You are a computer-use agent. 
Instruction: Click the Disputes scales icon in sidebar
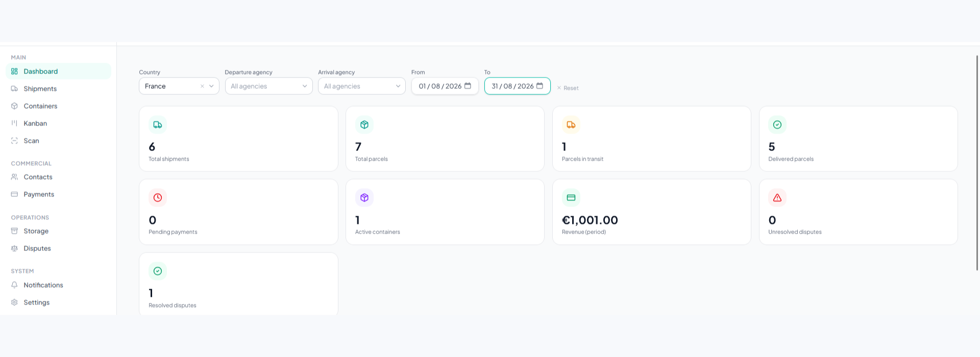14,248
